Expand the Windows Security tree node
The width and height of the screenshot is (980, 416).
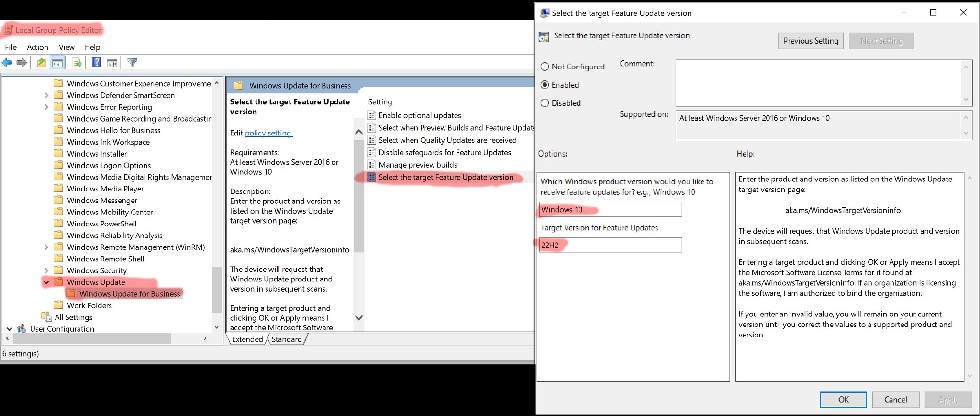click(46, 270)
